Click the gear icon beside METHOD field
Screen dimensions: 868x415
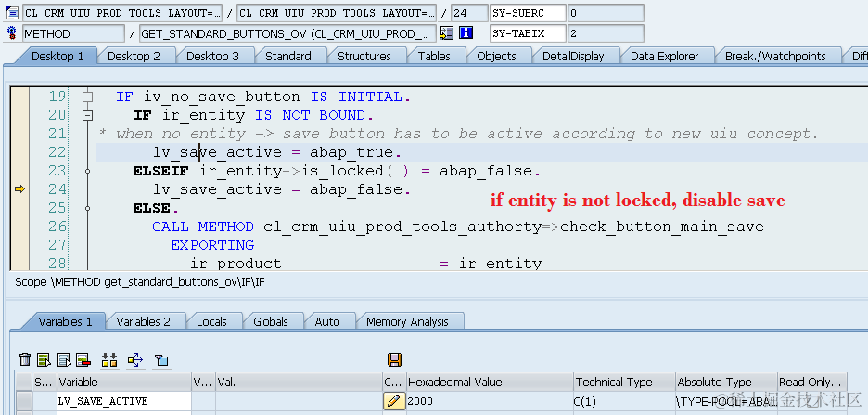12,33
